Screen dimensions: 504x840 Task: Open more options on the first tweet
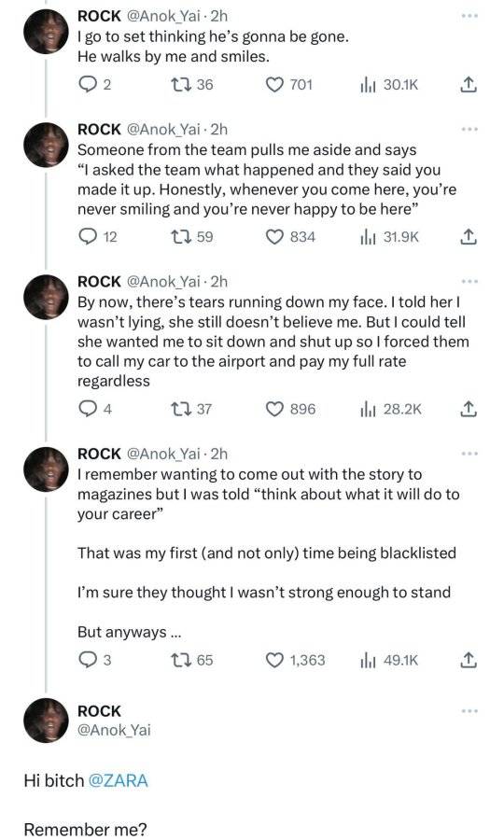(x=469, y=16)
